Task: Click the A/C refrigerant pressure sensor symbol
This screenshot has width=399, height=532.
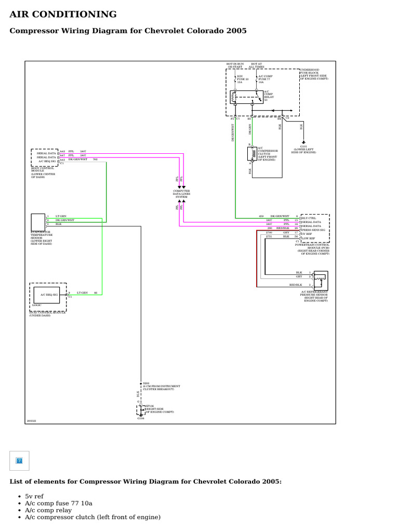Action: pos(321,280)
